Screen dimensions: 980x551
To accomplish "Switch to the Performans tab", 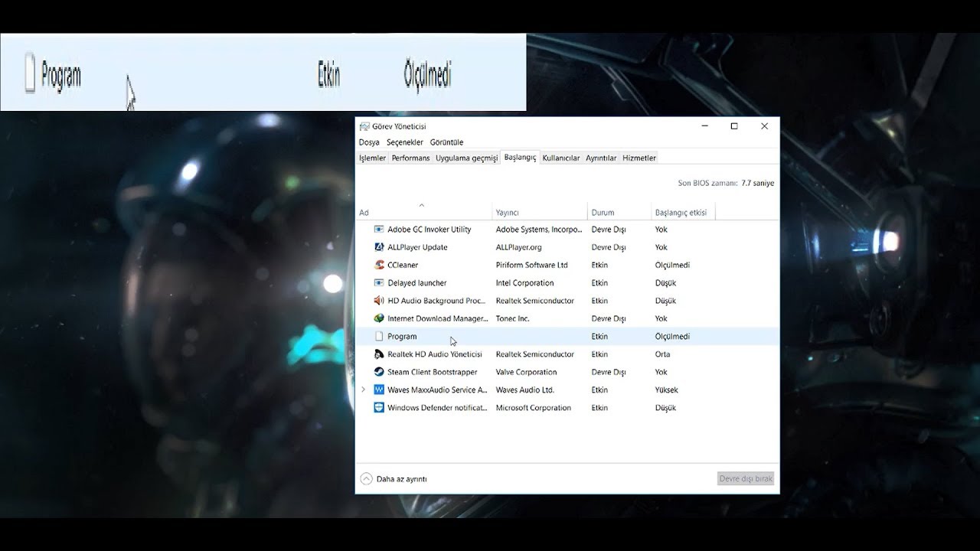I will [410, 158].
